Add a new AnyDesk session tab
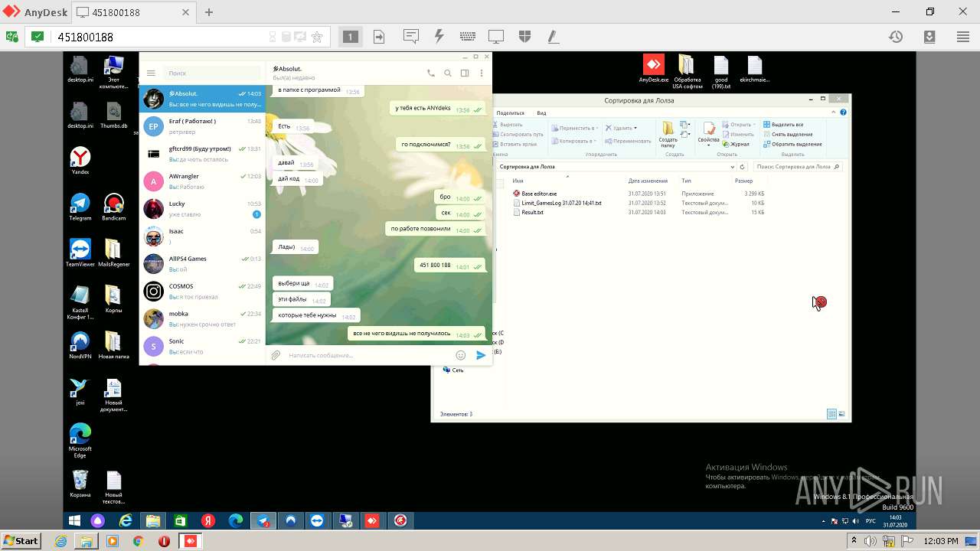Screen dimensions: 980x551 point(209,12)
